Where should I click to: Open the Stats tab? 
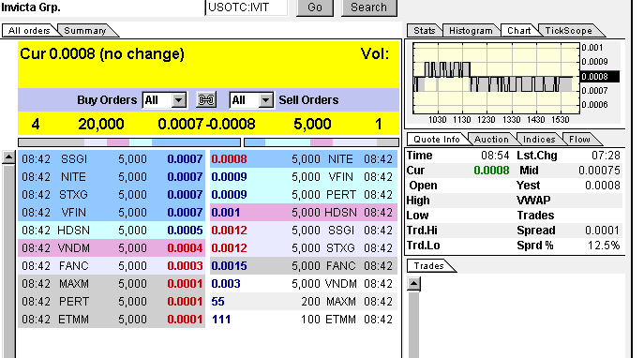425,31
